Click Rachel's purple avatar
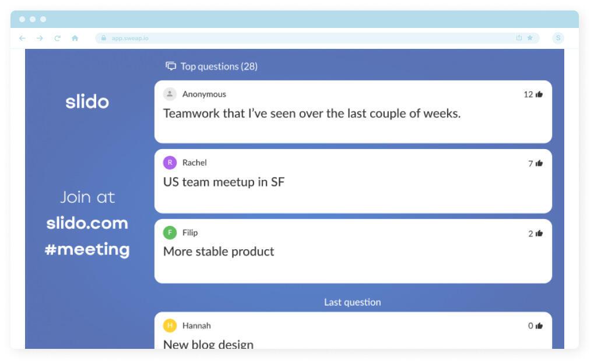The height and width of the screenshot is (364, 594). coord(170,163)
